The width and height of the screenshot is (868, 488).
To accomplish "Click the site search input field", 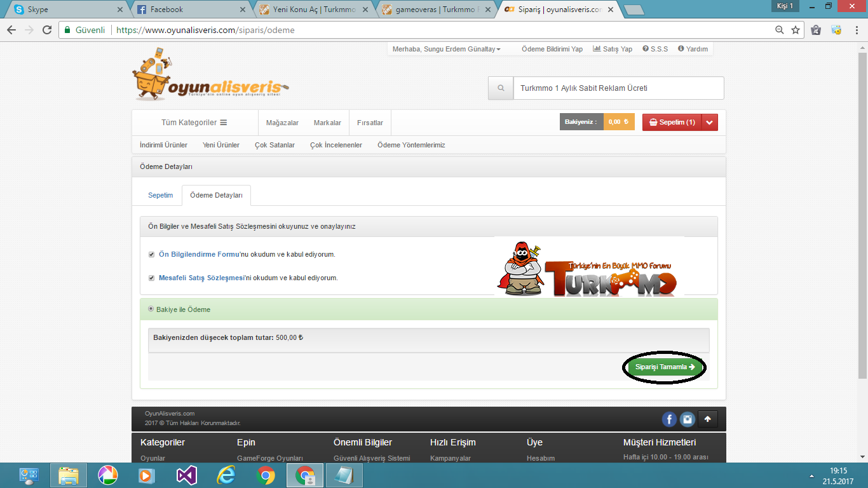I will pyautogui.click(x=618, y=88).
